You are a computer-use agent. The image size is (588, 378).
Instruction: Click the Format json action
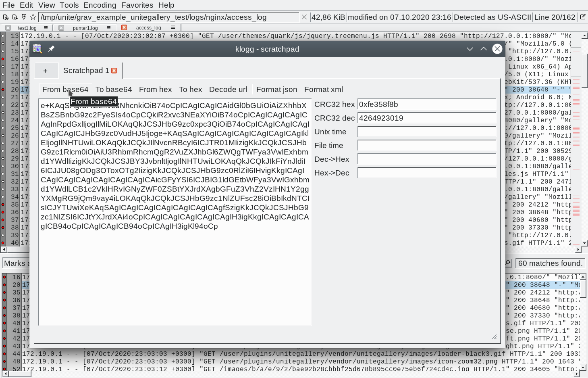click(x=276, y=90)
